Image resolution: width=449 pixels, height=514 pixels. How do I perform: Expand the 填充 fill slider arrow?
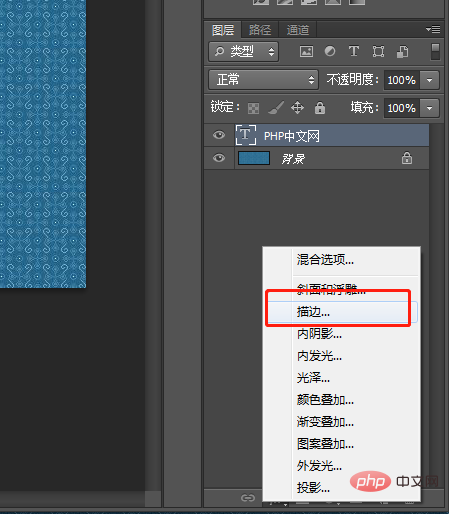(x=430, y=108)
